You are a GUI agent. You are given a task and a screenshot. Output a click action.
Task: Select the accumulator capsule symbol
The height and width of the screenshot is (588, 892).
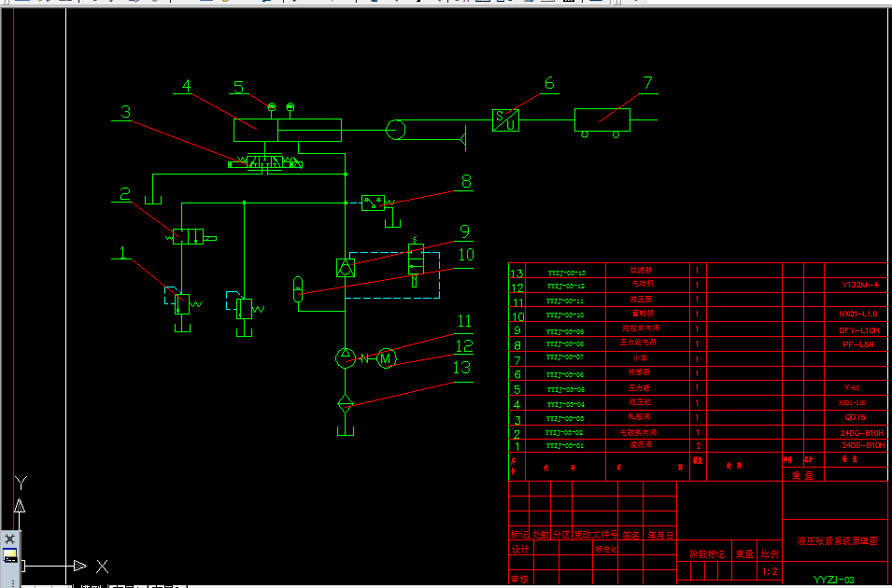pyautogui.click(x=298, y=289)
